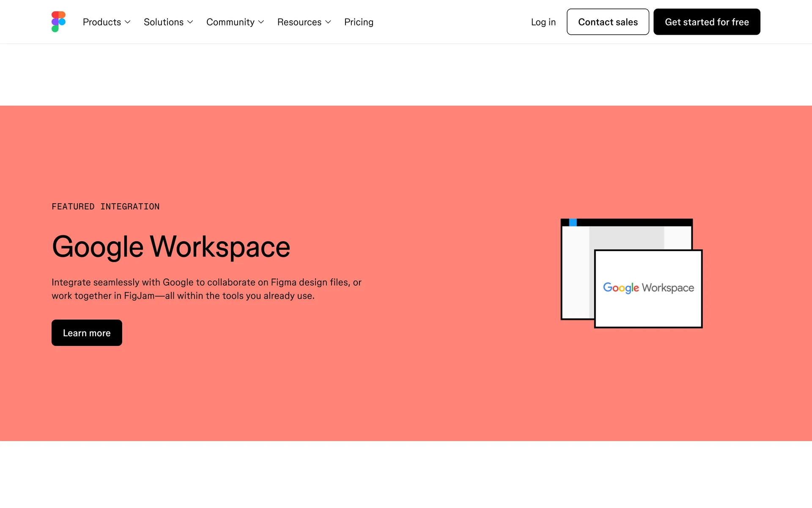Click Get started for free button
This screenshot has width=812, height=508.
tap(707, 22)
